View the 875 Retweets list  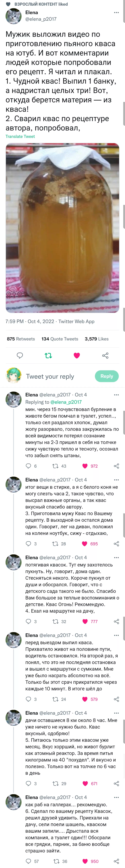pyautogui.click(x=21, y=339)
